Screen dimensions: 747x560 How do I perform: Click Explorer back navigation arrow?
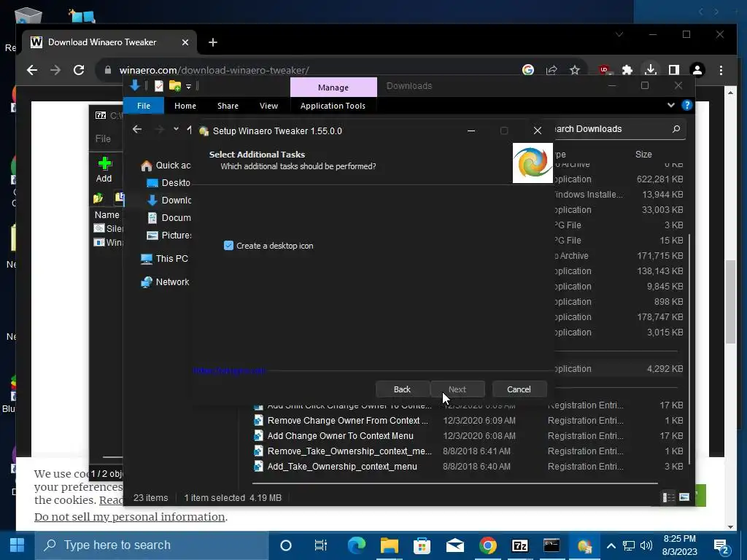click(x=137, y=129)
